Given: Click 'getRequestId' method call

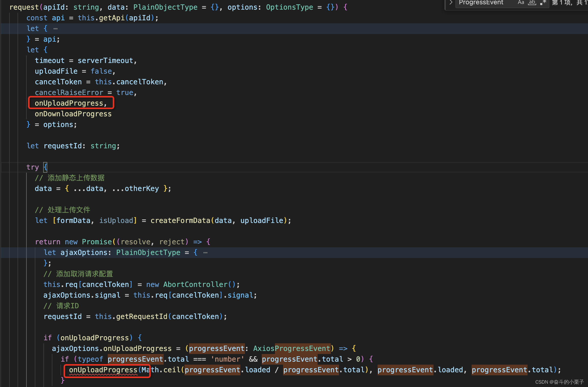Looking at the screenshot, I should (x=142, y=317).
